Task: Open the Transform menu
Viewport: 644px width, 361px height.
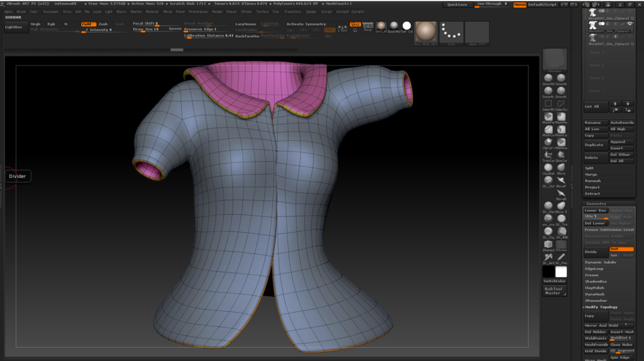Action: pyautogui.click(x=292, y=12)
